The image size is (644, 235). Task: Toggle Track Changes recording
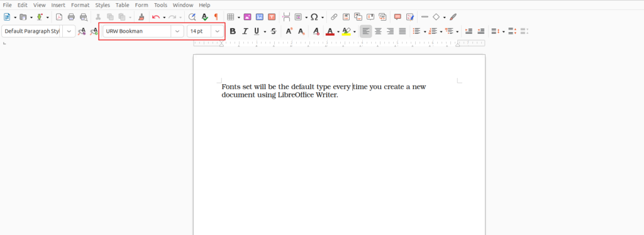coord(410,17)
